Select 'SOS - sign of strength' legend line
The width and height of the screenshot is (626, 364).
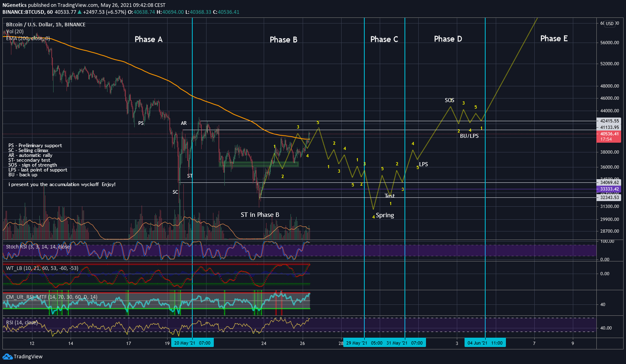(x=33, y=165)
